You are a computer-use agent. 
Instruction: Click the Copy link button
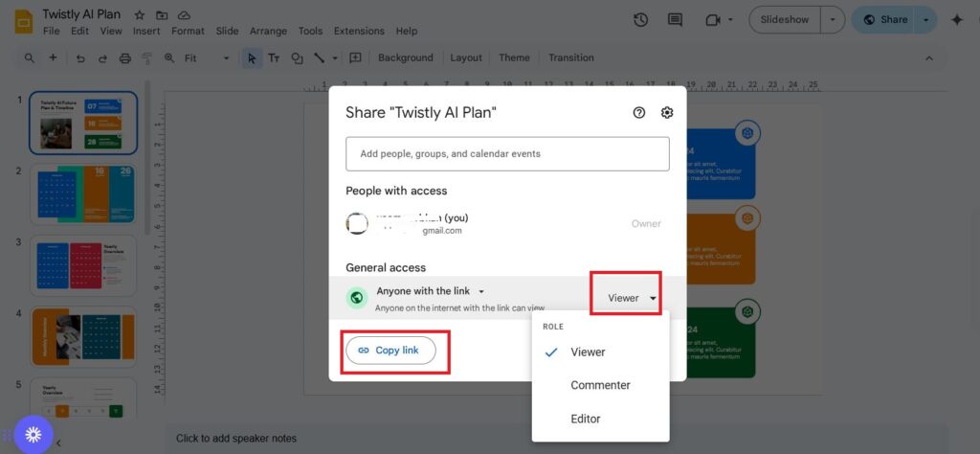(390, 351)
